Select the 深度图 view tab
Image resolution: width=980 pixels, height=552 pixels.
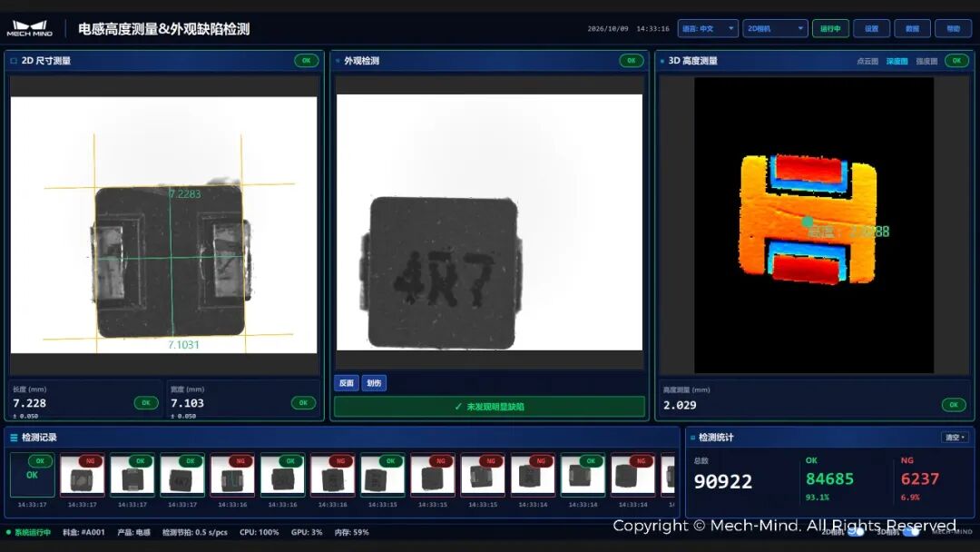(897, 61)
